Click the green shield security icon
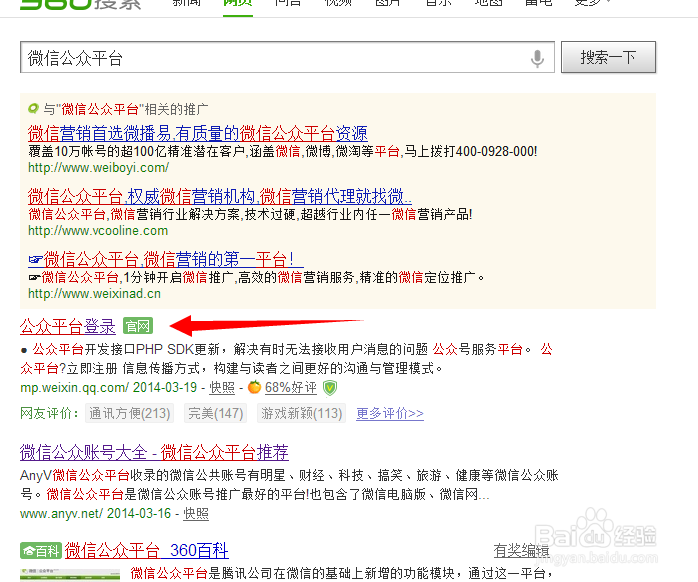The image size is (698, 582). tap(330, 388)
